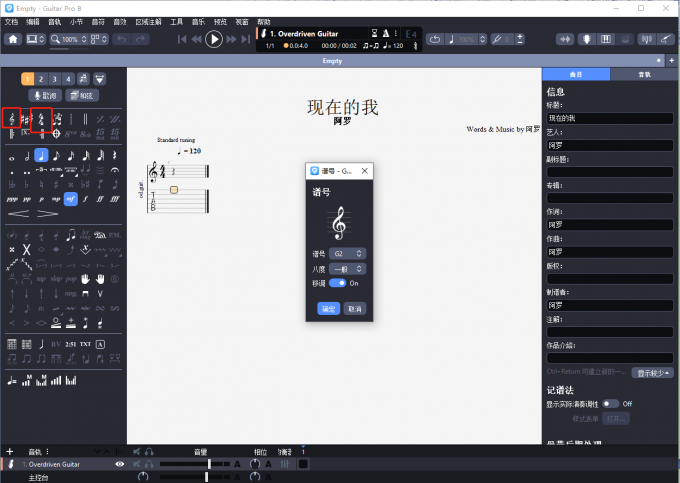Click the play button
The width and height of the screenshot is (680, 483).
coord(214,39)
